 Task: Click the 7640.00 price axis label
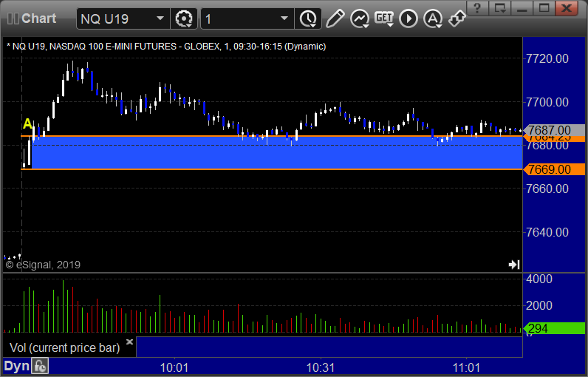click(x=547, y=232)
